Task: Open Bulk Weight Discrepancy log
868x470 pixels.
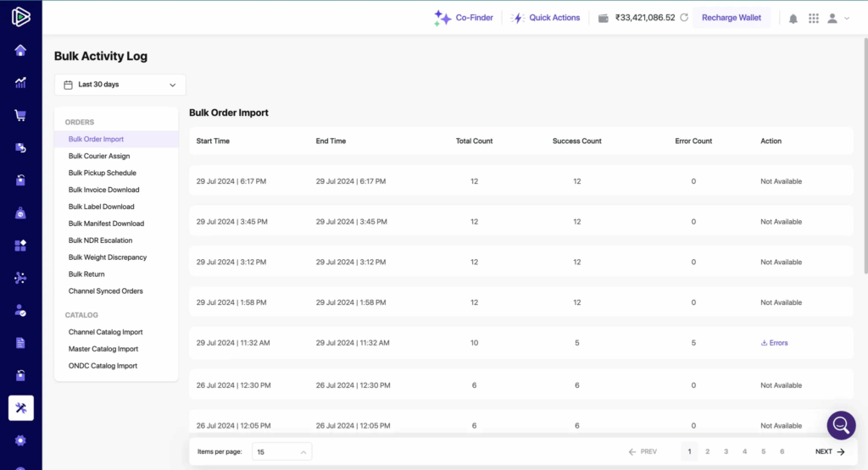Action: click(x=107, y=257)
